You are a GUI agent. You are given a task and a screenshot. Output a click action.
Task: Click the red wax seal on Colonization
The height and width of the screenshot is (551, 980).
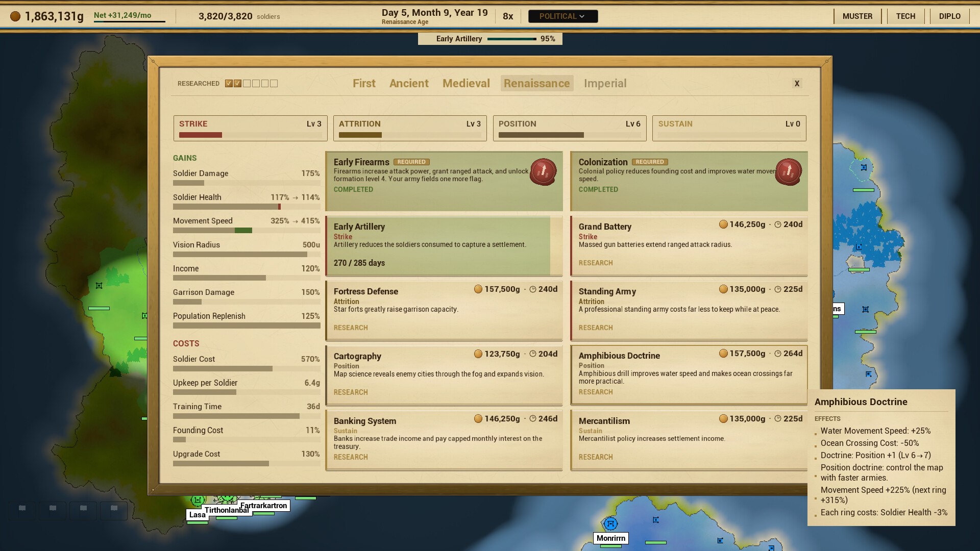(789, 172)
